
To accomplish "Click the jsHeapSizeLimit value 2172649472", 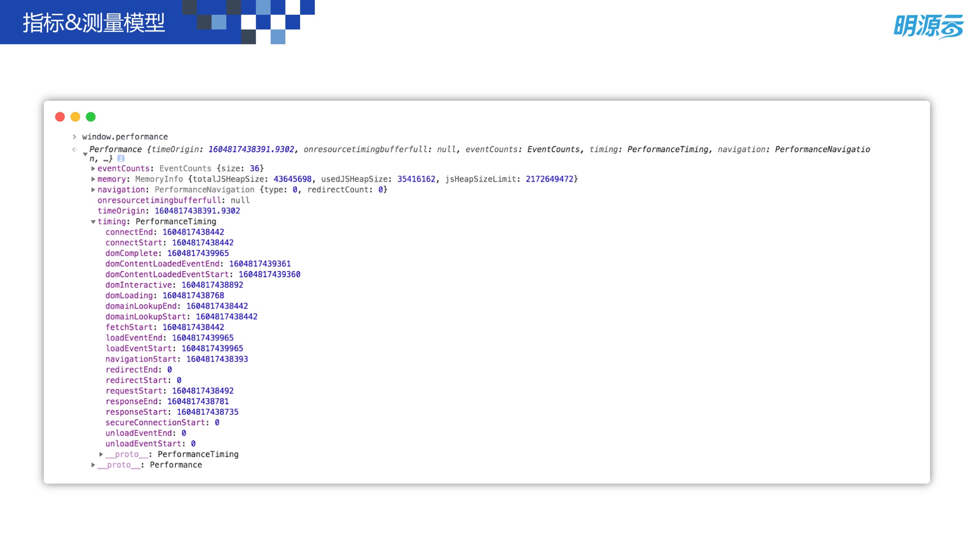I will click(x=550, y=179).
